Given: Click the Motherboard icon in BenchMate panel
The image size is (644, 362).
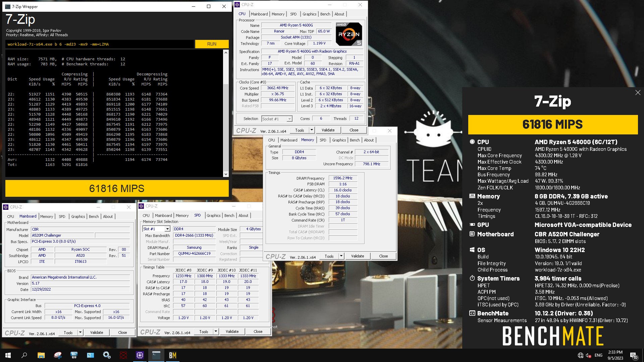Looking at the screenshot, I should click(x=472, y=234).
